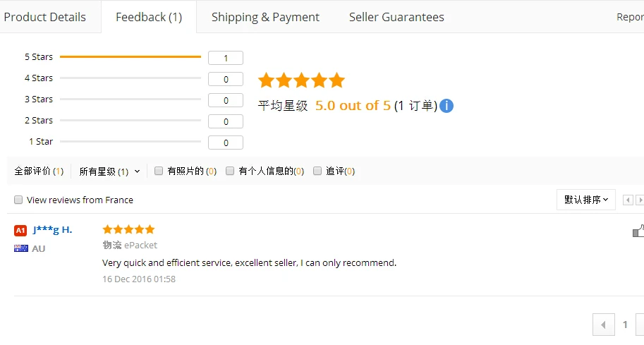644x345 pixels.
Task: Click the 全部评价 all reviews filter
Action: coord(39,171)
